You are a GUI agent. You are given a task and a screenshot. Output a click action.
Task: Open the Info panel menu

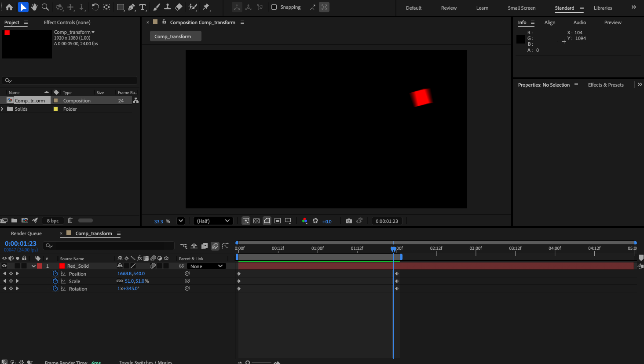[533, 22]
